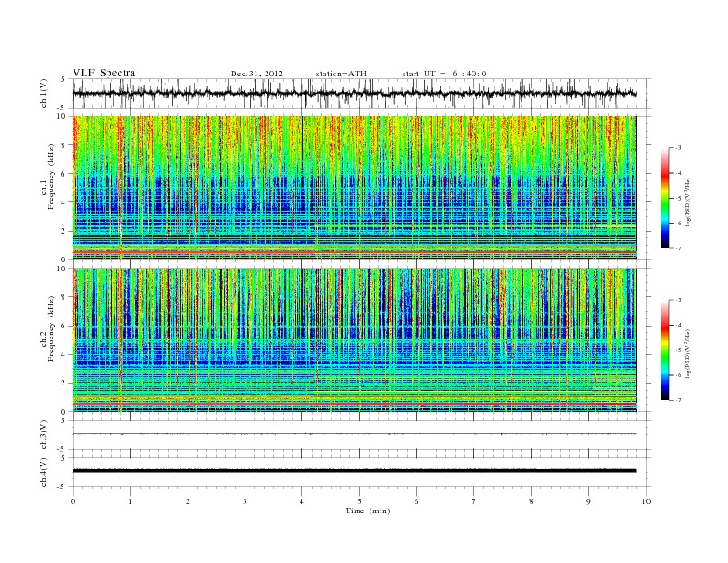Select the "ch.3(V)" axis label
The image size is (728, 563).
pos(44,435)
